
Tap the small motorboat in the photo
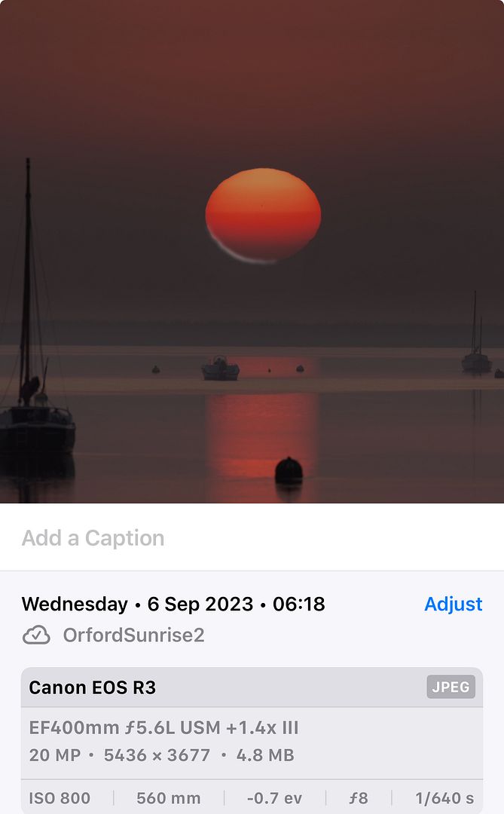221,369
